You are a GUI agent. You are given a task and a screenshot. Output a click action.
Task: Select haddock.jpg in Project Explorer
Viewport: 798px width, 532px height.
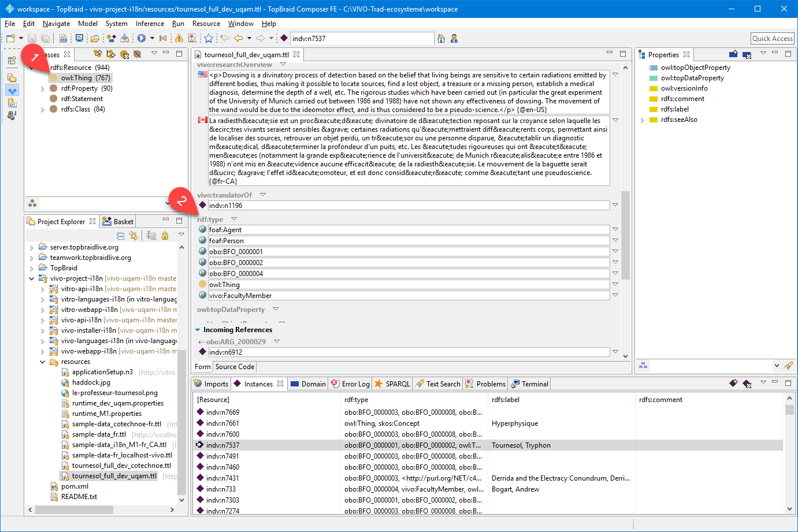[91, 382]
